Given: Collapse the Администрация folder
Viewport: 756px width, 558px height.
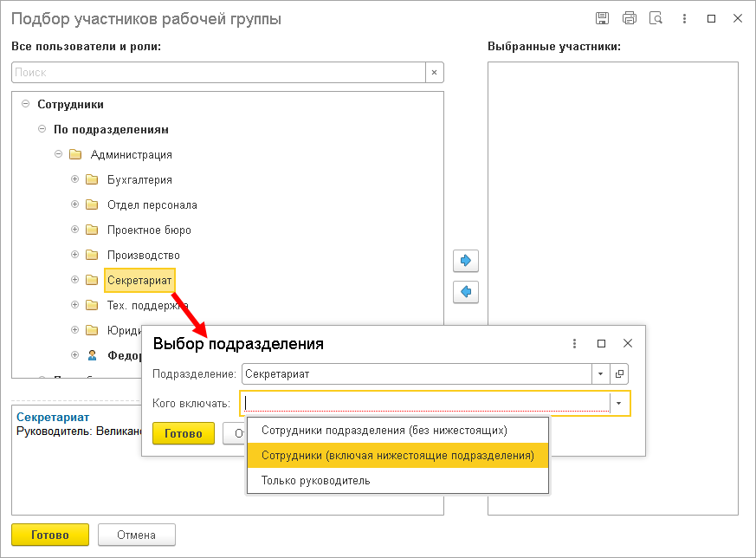Looking at the screenshot, I should pyautogui.click(x=58, y=154).
